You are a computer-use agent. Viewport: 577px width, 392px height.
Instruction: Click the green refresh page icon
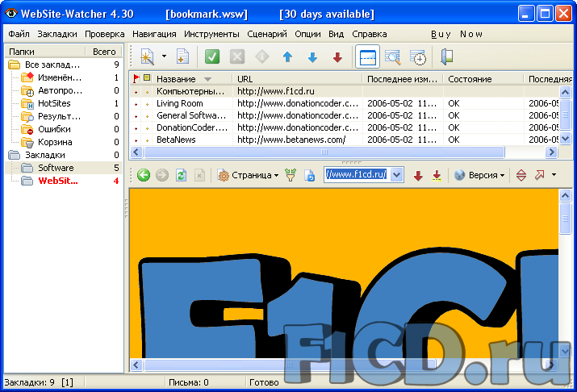point(181,175)
